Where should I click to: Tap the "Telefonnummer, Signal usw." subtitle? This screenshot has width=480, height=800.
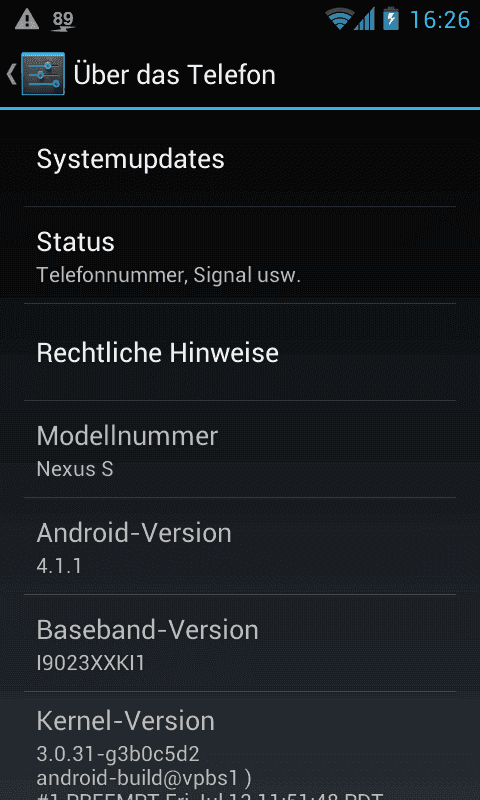(x=169, y=276)
